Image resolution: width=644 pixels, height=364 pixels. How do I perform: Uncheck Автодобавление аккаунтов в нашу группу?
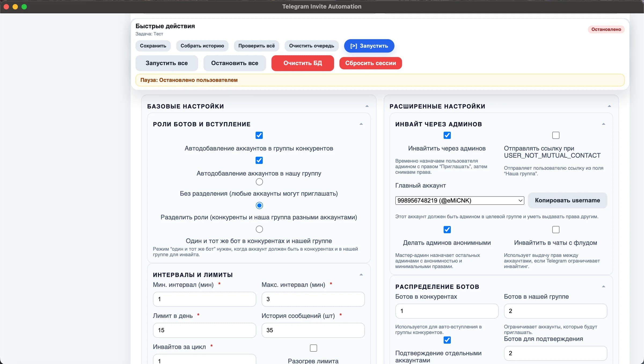[x=259, y=160]
